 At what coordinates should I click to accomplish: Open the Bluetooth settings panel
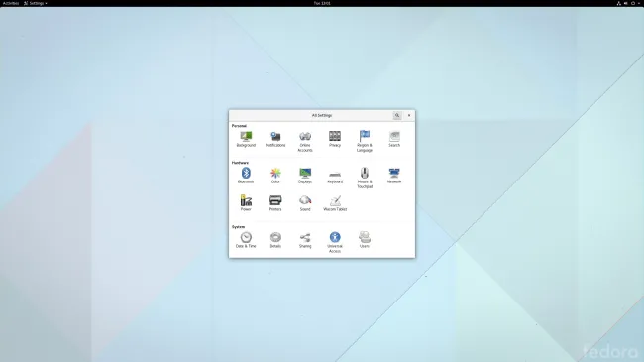pyautogui.click(x=246, y=176)
